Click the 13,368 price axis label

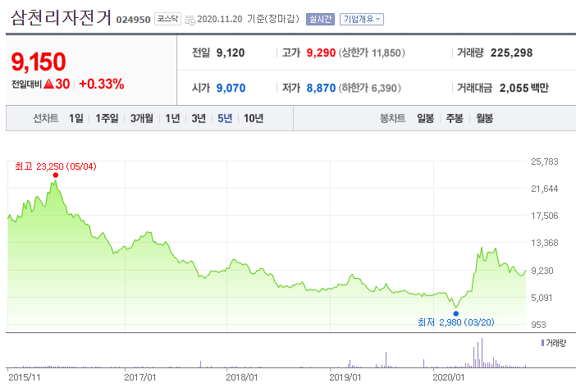544,243
